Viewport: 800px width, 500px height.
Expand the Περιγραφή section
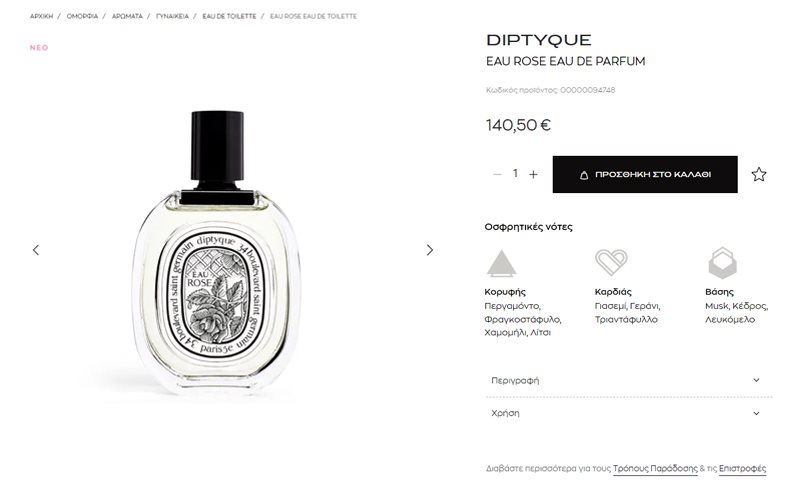(629, 380)
